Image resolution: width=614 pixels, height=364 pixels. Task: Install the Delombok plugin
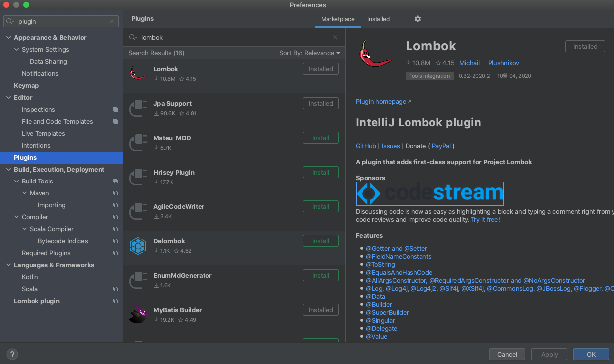[x=321, y=241]
